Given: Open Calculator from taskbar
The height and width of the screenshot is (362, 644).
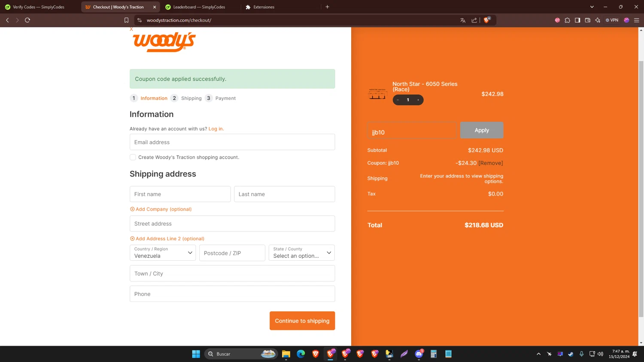Looking at the screenshot, I should 434,354.
